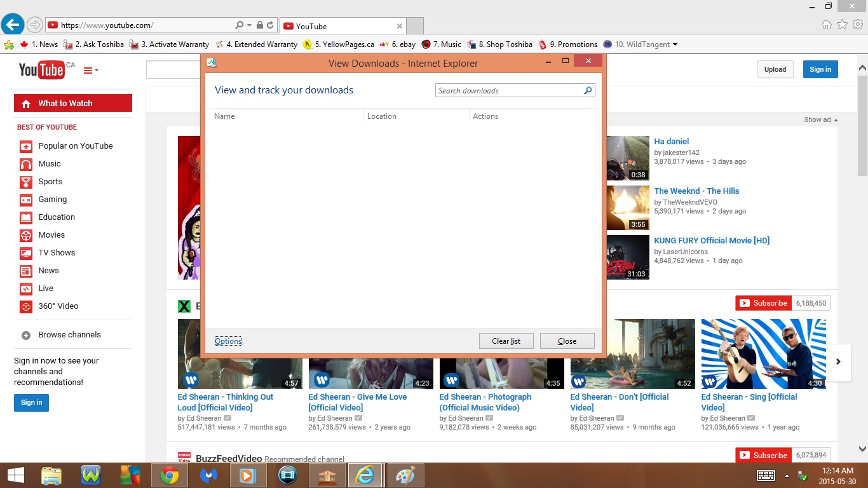Open Malwarebytes from the taskbar
The image size is (868, 488).
(x=208, y=475)
